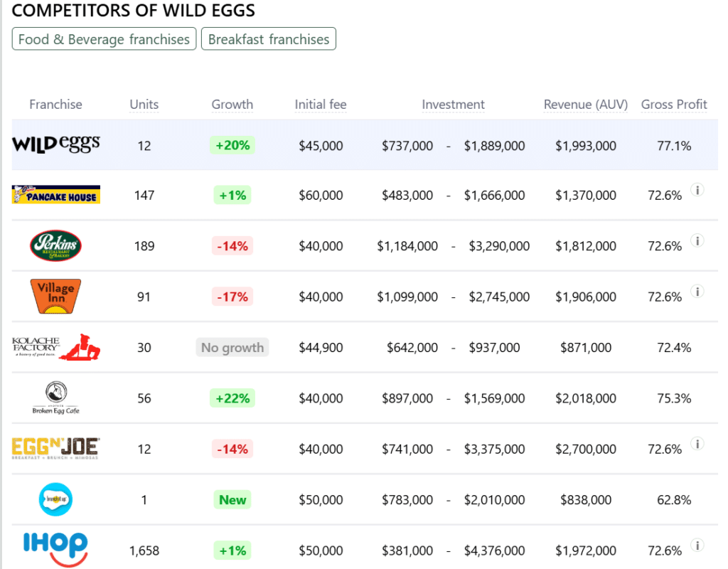Sort by the Investment column header
This screenshot has height=569, width=728.
(453, 105)
